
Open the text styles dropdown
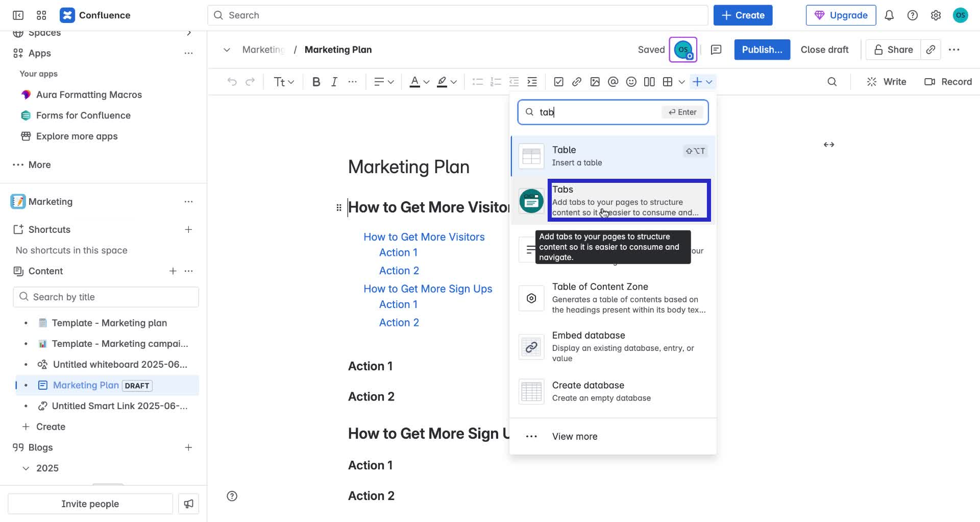[284, 82]
